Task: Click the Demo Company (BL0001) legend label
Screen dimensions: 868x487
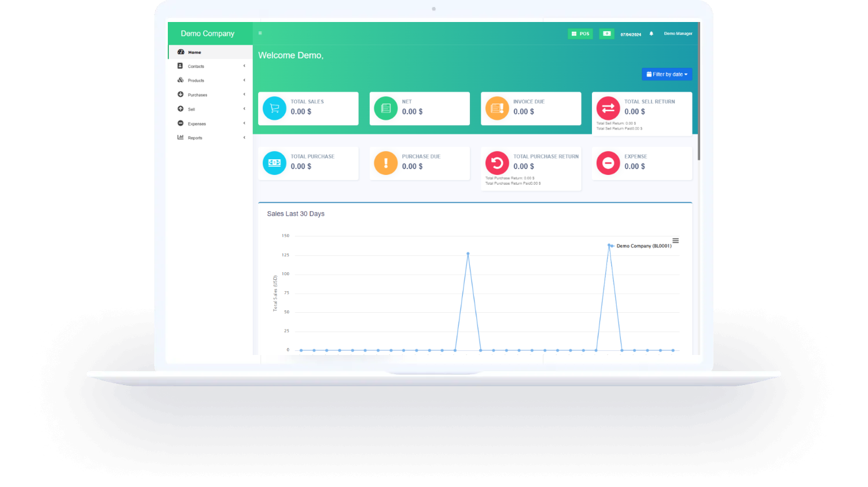Action: tap(643, 246)
